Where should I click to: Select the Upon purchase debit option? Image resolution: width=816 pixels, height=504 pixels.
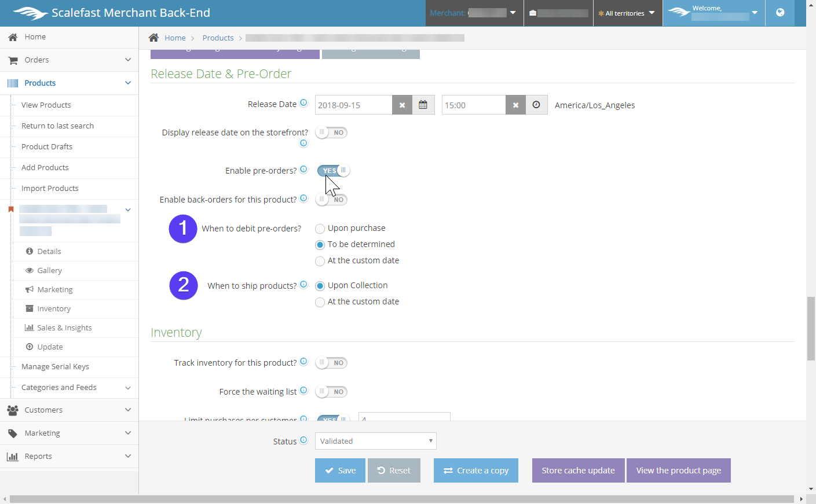pos(320,229)
